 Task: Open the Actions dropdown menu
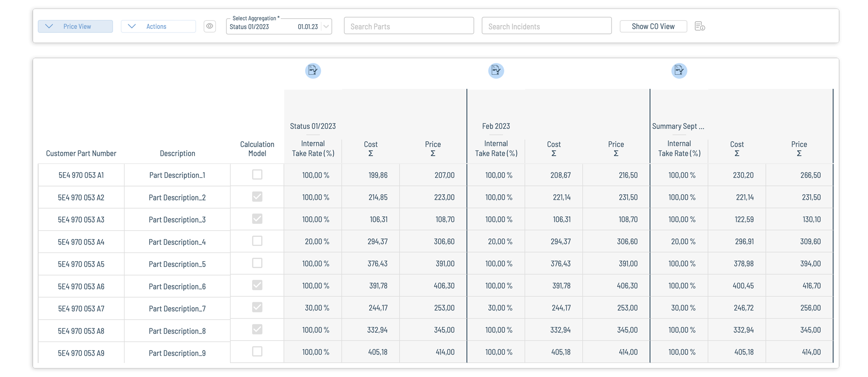pyautogui.click(x=158, y=26)
